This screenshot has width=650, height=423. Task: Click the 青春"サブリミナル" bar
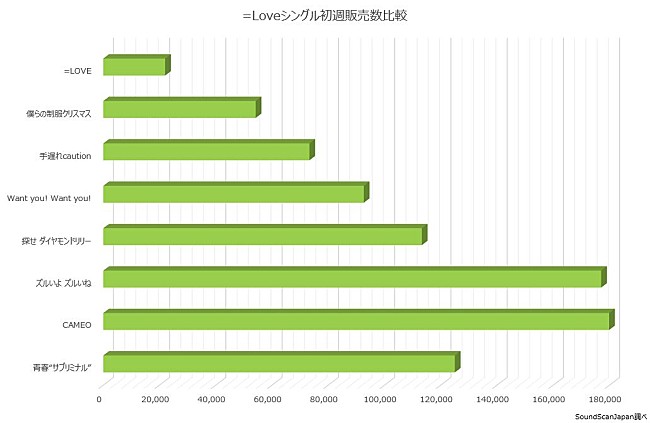click(280, 364)
